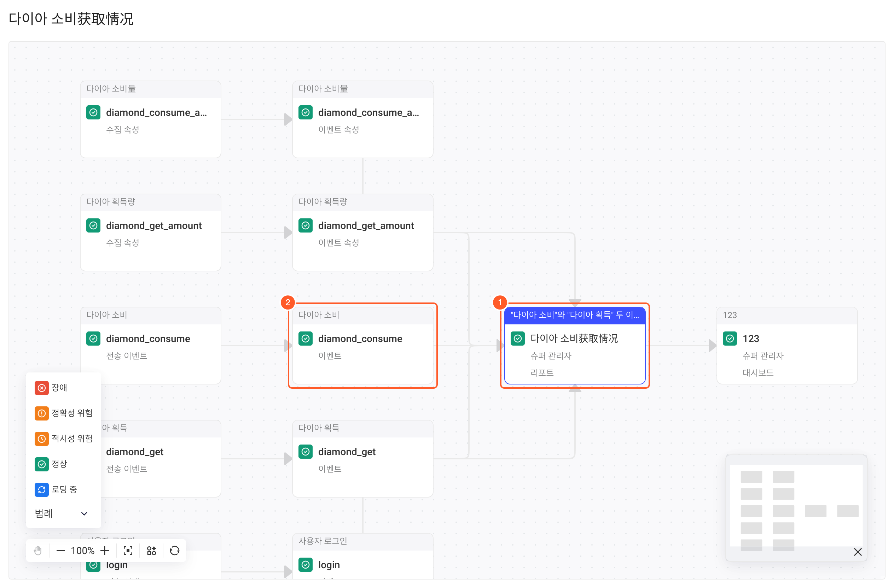Select the highlighted 이벤트 diamond_consume node
Screen dimensions: 894x588
[362, 345]
